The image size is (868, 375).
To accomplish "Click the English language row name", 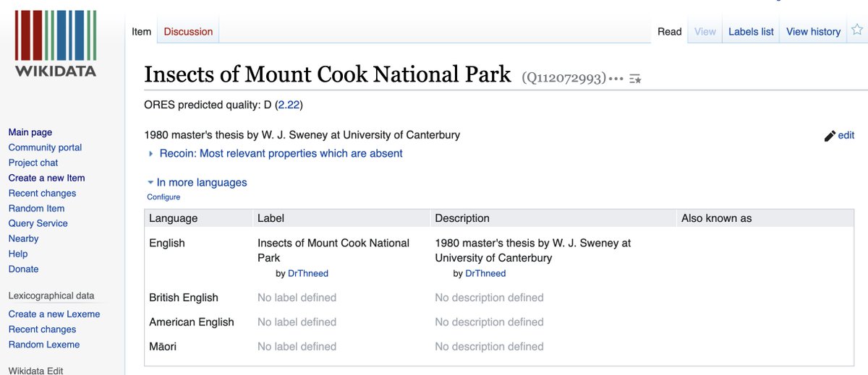I will [167, 243].
